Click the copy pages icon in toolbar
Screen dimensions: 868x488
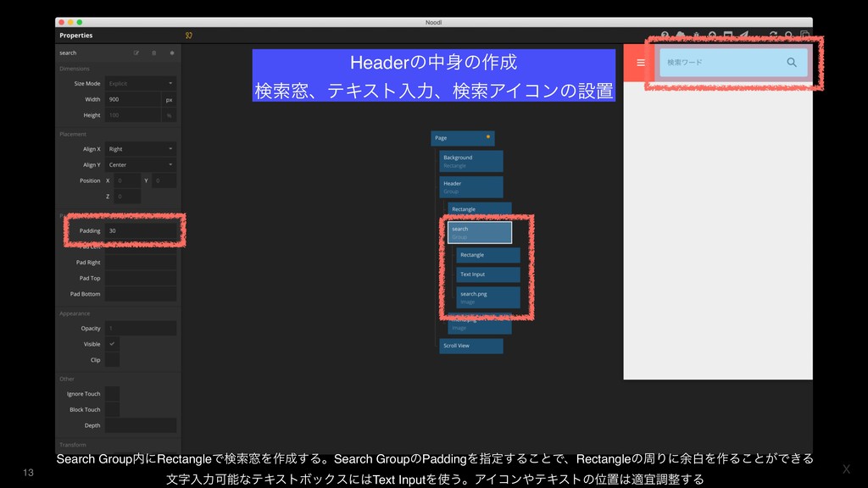click(x=805, y=35)
